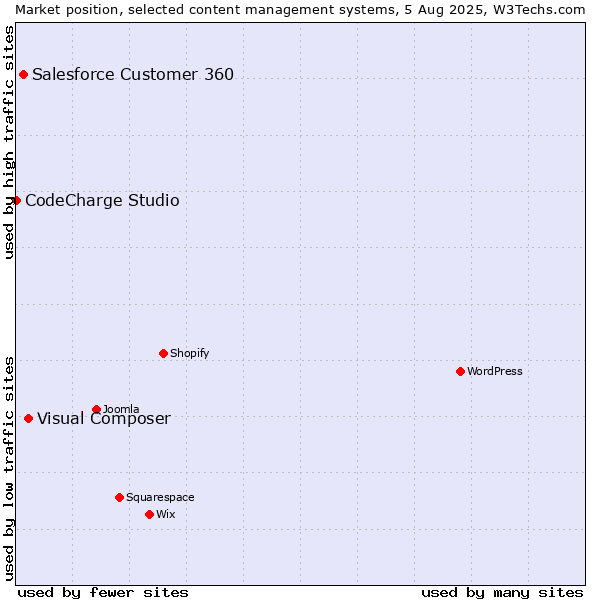Screen dimensions: 600x600
Task: Click the Visual Composer red data point
Action: (x=28, y=419)
